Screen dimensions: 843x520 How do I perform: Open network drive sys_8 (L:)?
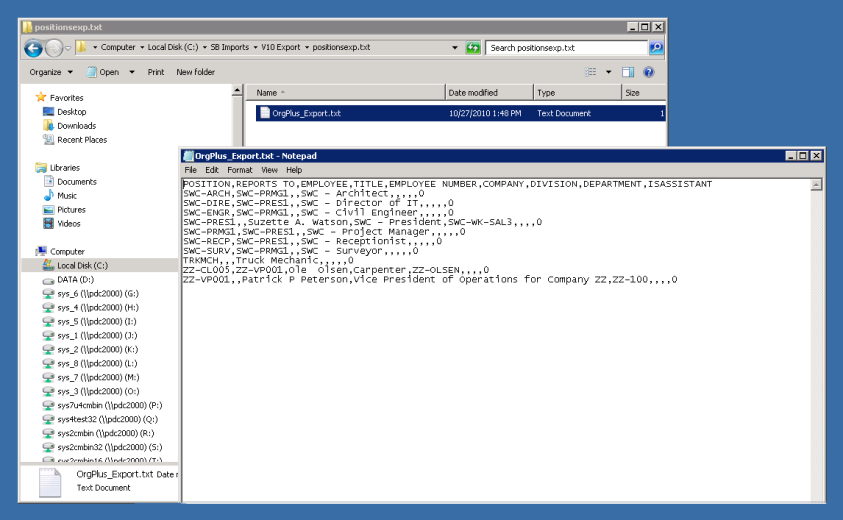97,364
